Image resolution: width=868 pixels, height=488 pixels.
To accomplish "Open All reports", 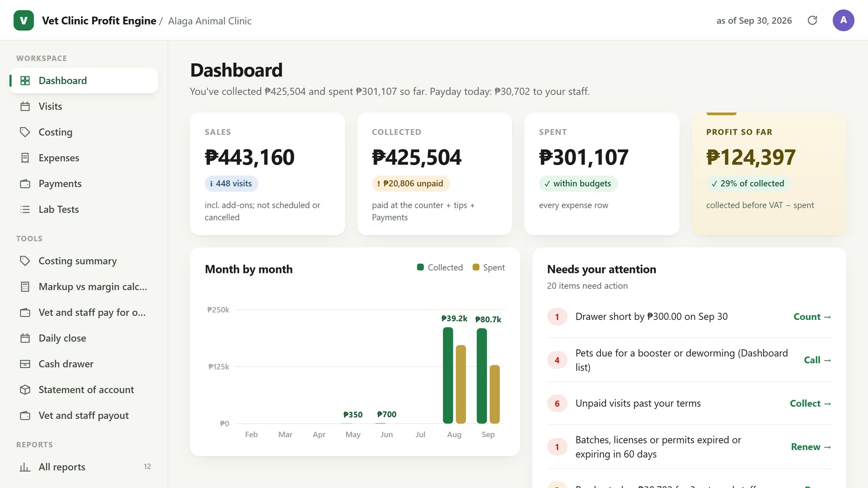I will [x=84, y=467].
